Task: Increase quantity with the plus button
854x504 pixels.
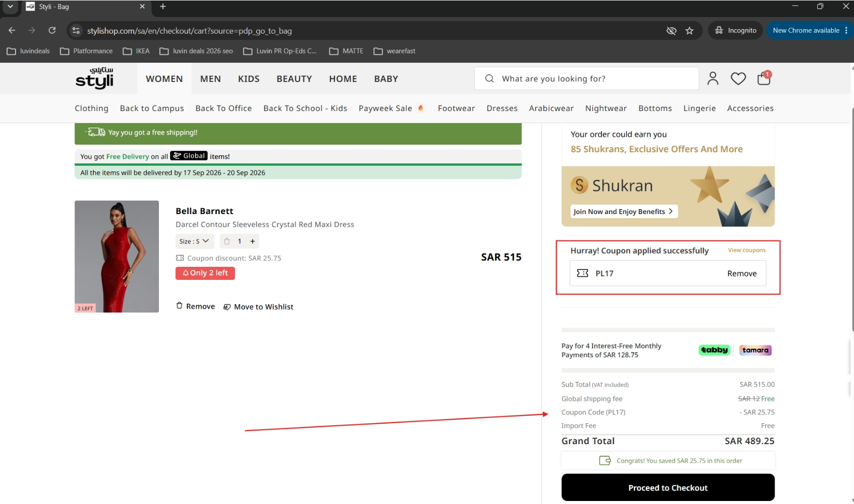Action: click(x=252, y=241)
